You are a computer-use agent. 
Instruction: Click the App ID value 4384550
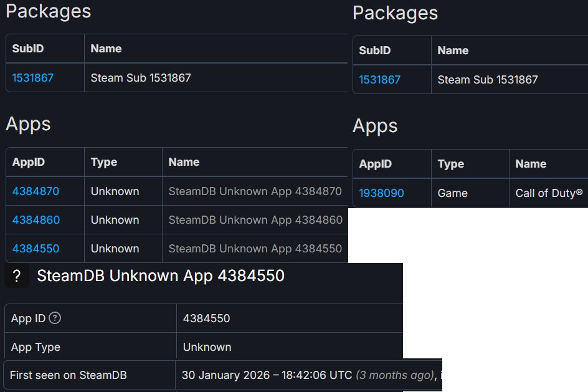point(206,318)
